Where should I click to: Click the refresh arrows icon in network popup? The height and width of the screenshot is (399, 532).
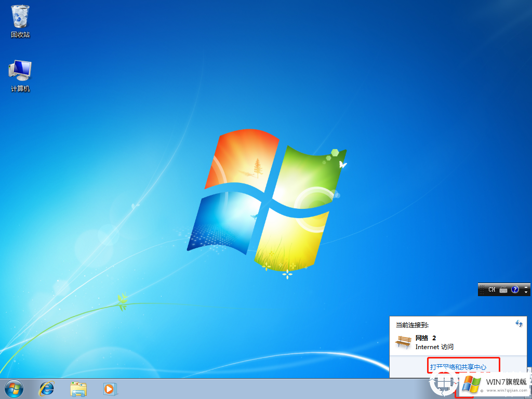click(519, 323)
